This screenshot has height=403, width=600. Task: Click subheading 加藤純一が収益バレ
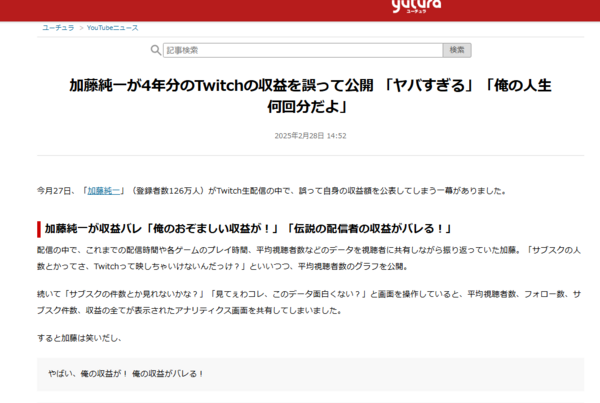pos(248,229)
